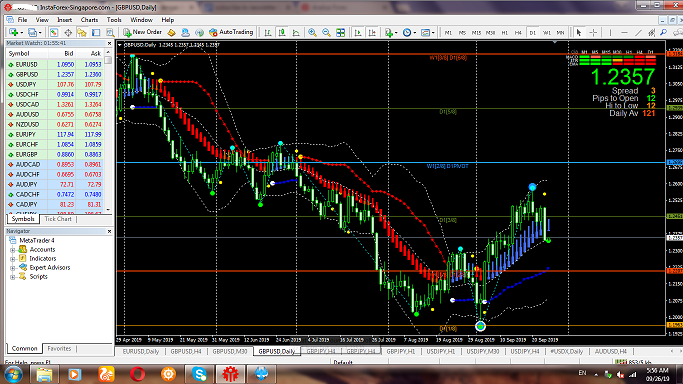Select the M15 timeframe button
Screen dimensions: 683x384
click(476, 33)
